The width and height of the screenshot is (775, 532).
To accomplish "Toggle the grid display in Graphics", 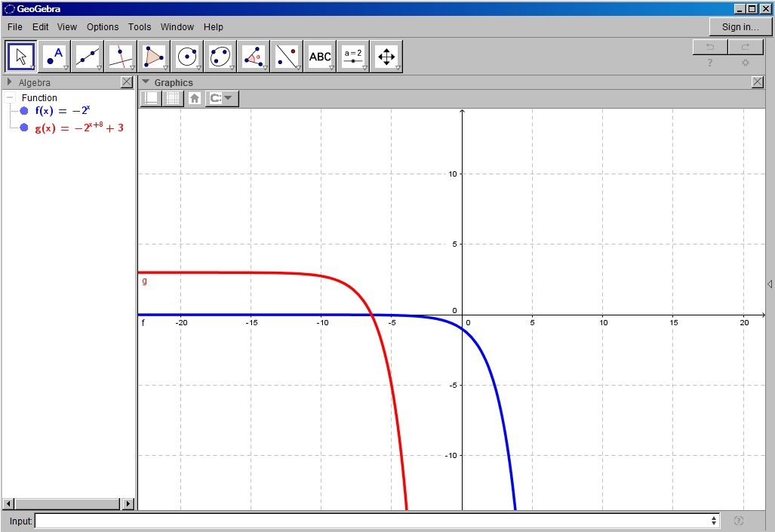I will [x=174, y=98].
